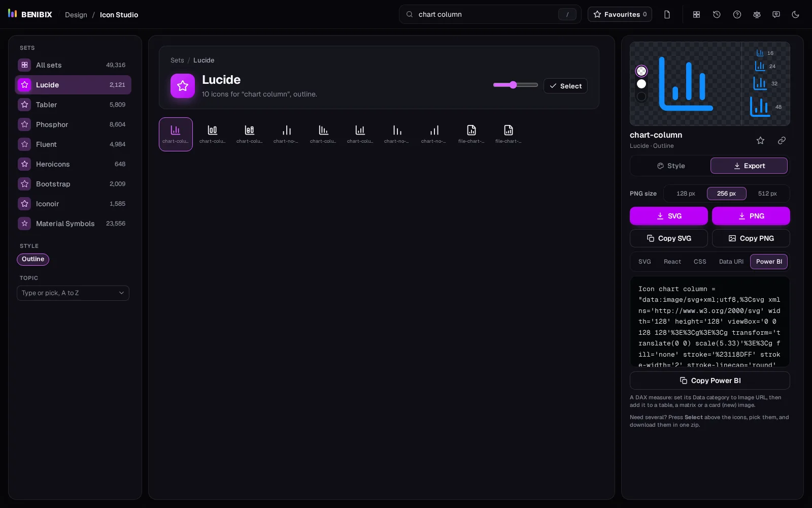Open the feedback chat icon in header
This screenshot has height=508, width=812.
pyautogui.click(x=776, y=15)
